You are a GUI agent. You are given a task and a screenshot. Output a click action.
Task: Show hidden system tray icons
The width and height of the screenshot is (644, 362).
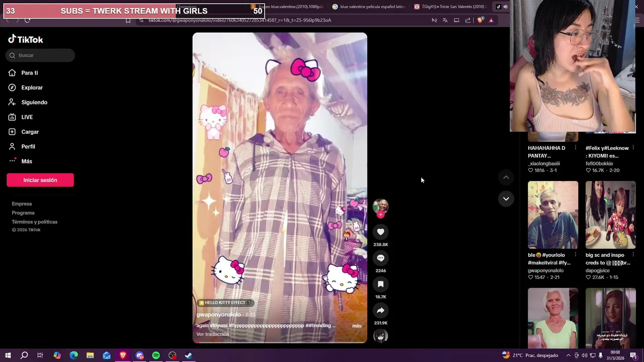(x=569, y=355)
